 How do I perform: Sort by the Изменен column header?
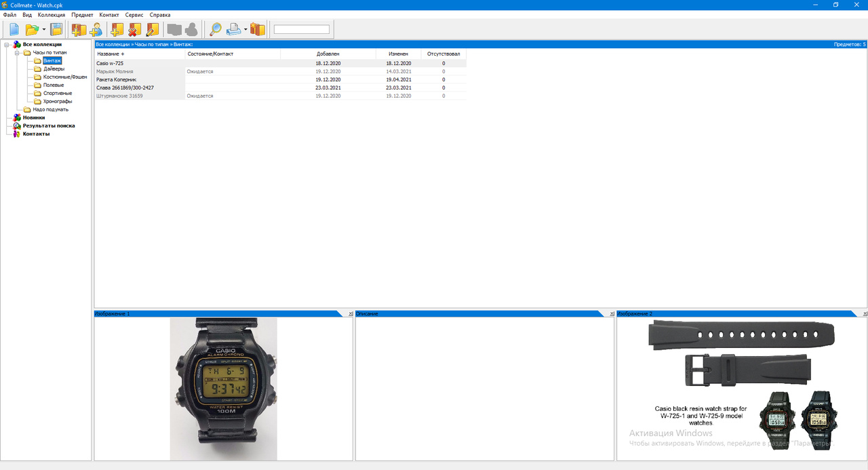[398, 54]
